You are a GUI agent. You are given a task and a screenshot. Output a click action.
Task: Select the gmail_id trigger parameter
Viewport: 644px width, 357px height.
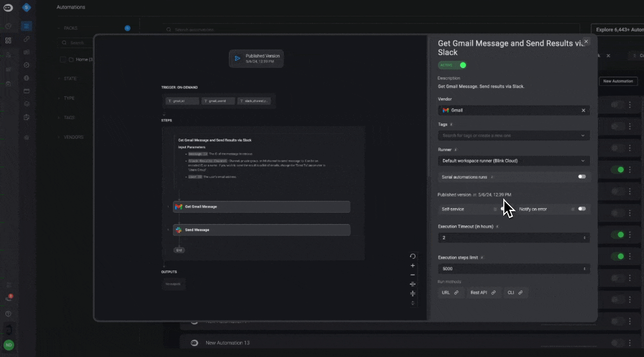tap(182, 101)
